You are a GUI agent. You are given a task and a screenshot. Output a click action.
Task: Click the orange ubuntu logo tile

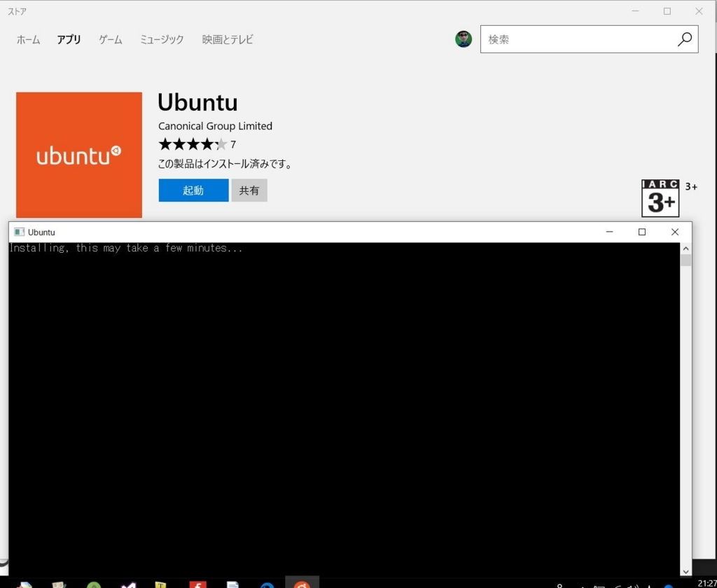coord(79,155)
